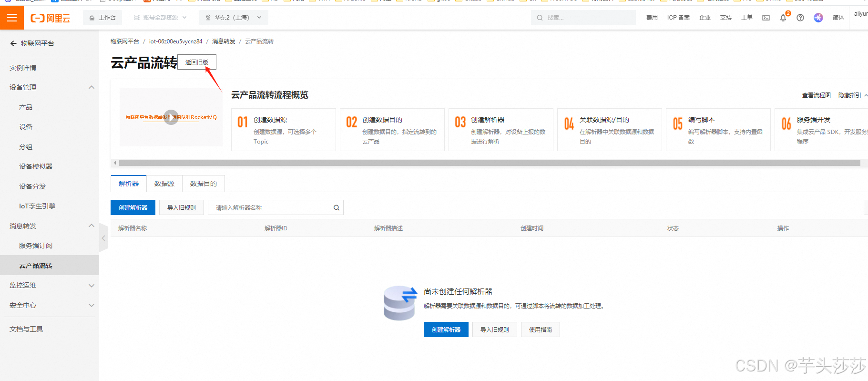Viewport: 868px width, 381px height.
Task: Click the horizontal scrollbar track
Action: coord(490,163)
